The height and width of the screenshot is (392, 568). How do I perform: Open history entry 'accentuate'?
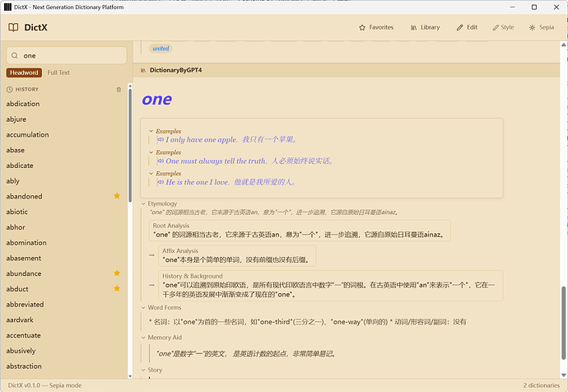click(x=24, y=335)
